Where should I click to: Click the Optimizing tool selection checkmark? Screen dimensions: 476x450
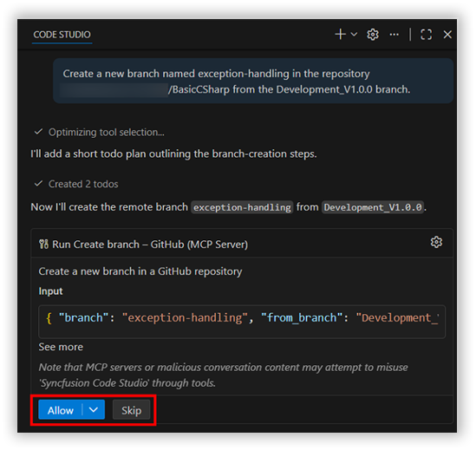tap(38, 132)
